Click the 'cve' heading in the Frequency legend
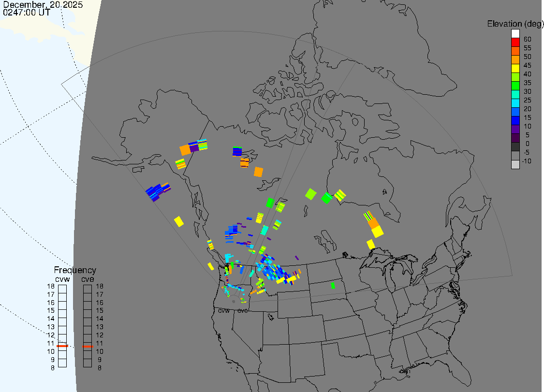This screenshot has height=392, width=544. [x=88, y=279]
